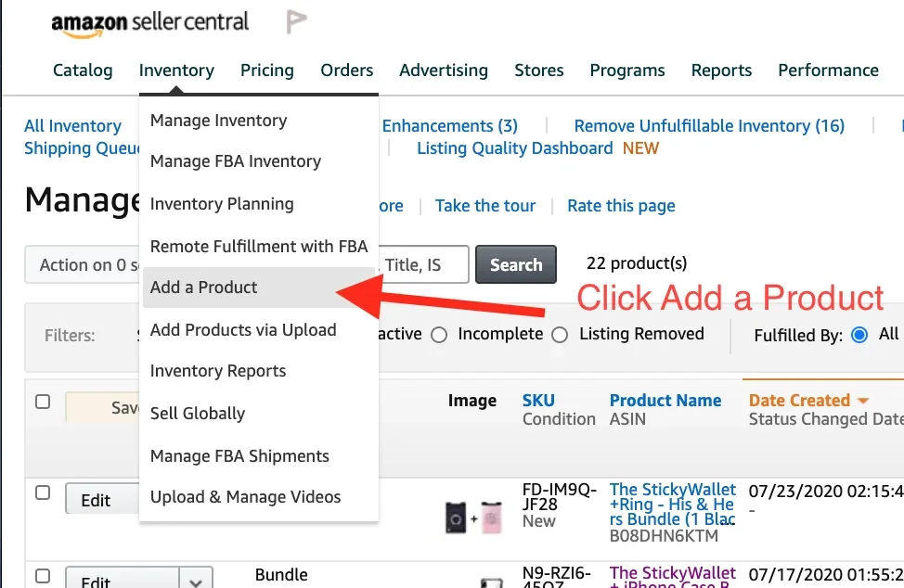Select Manage FBA Shipments menu item
The width and height of the screenshot is (904, 588).
pos(259,456)
